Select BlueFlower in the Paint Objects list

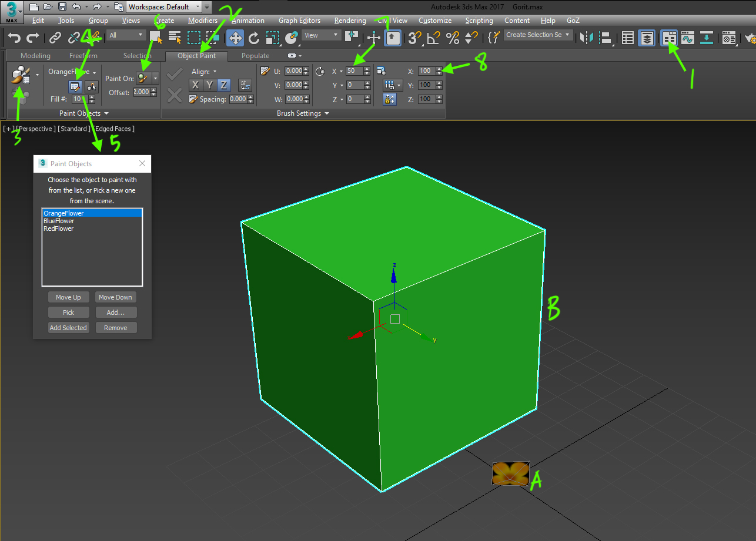pyautogui.click(x=59, y=220)
